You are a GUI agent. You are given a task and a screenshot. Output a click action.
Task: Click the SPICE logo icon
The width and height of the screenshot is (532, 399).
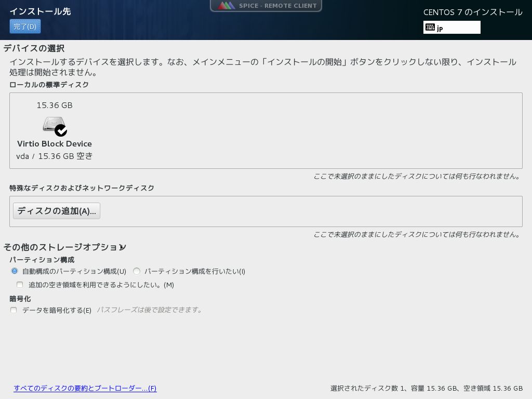pyautogui.click(x=226, y=6)
